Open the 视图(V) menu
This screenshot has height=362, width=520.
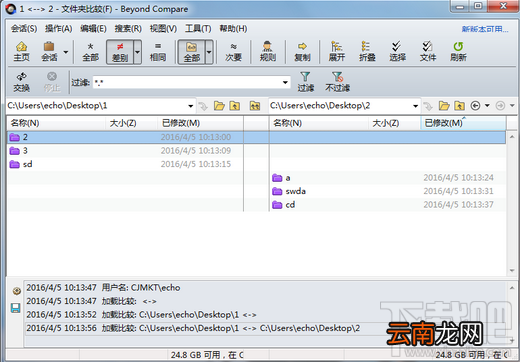click(x=163, y=29)
